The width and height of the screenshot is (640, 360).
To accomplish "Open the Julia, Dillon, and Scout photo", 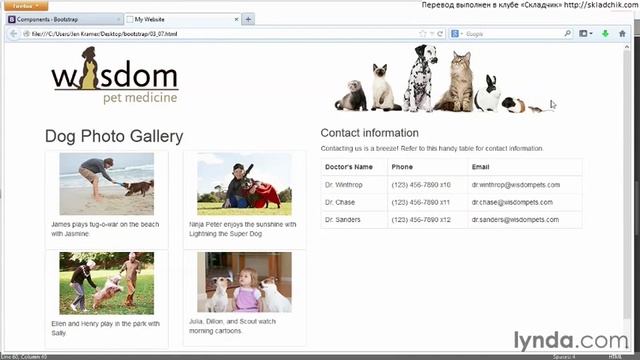I will tap(244, 282).
